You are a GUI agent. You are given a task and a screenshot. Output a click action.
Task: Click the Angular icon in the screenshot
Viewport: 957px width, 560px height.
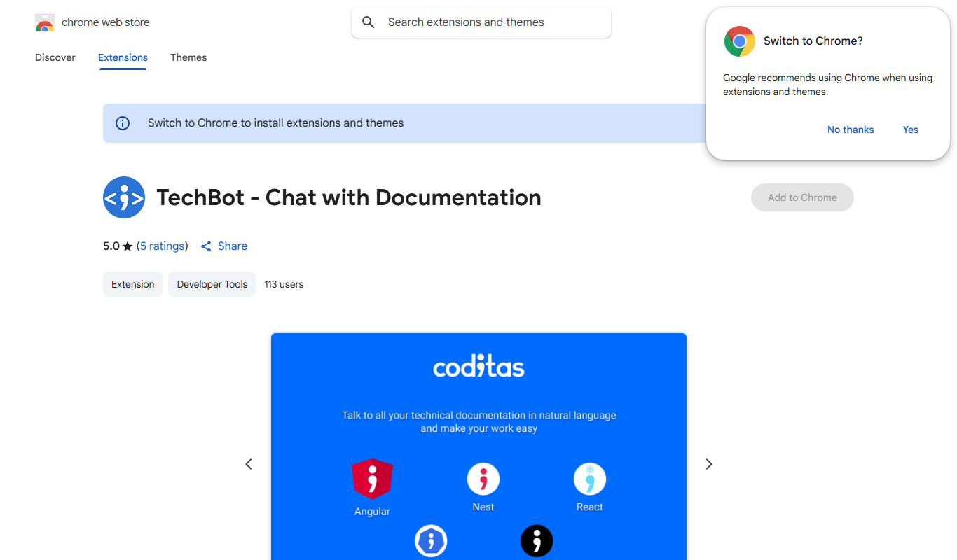point(372,479)
